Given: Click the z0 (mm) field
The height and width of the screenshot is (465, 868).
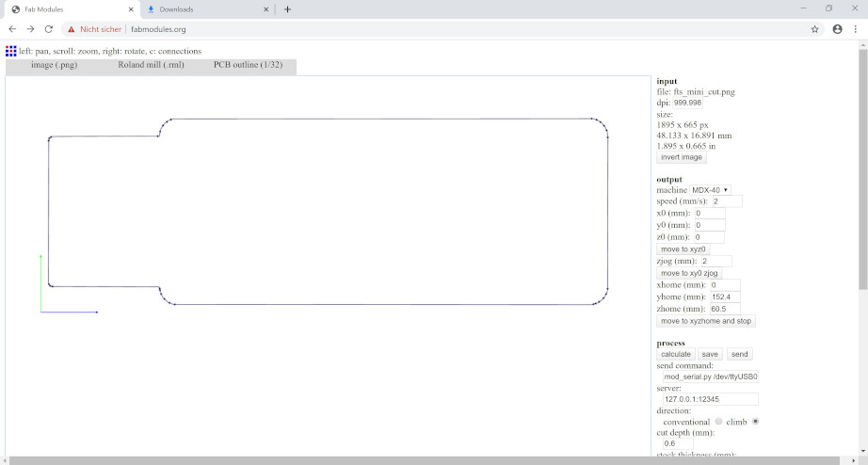Looking at the screenshot, I should 709,237.
